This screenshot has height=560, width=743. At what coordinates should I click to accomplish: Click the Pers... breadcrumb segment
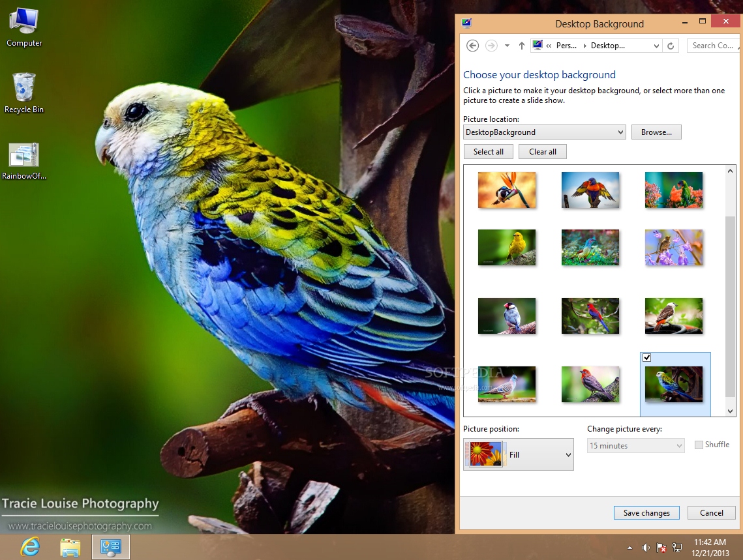[x=566, y=46]
